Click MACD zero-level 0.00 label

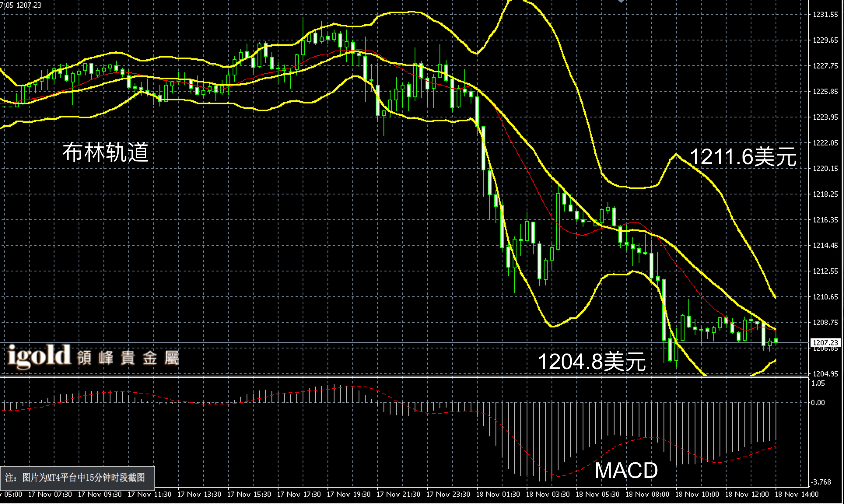pos(818,402)
